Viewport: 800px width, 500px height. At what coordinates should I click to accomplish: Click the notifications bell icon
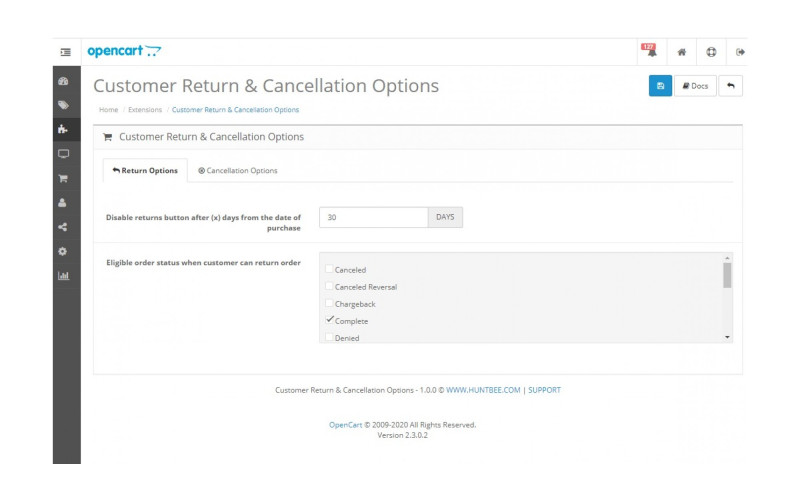pyautogui.click(x=649, y=52)
